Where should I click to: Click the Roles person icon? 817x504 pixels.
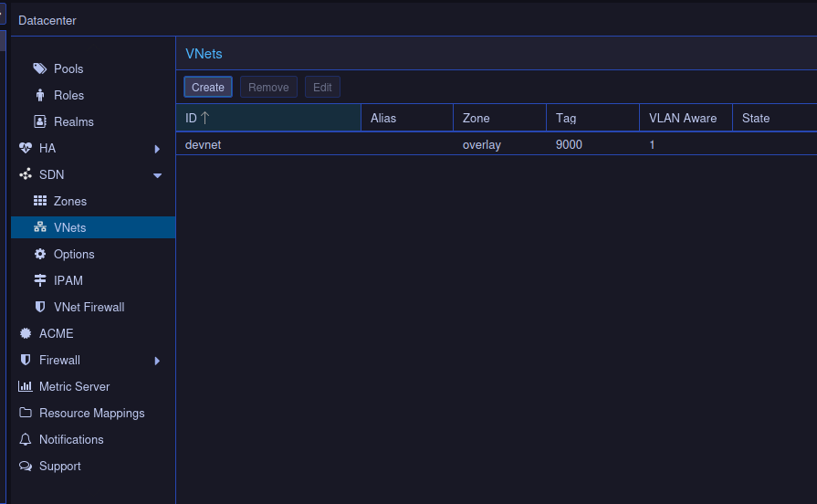tap(40, 95)
